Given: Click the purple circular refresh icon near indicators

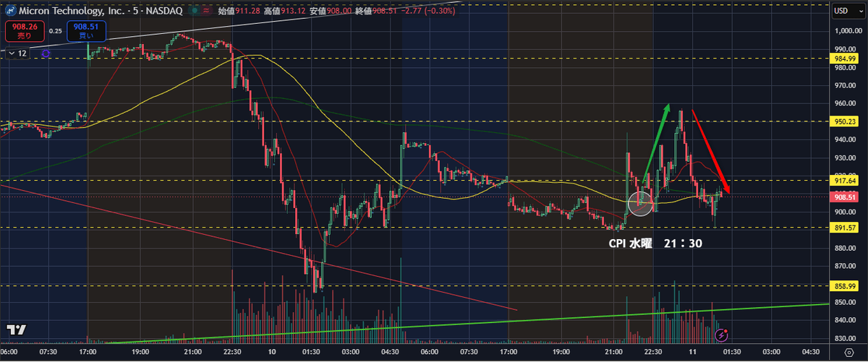Looking at the screenshot, I should 46,53.
